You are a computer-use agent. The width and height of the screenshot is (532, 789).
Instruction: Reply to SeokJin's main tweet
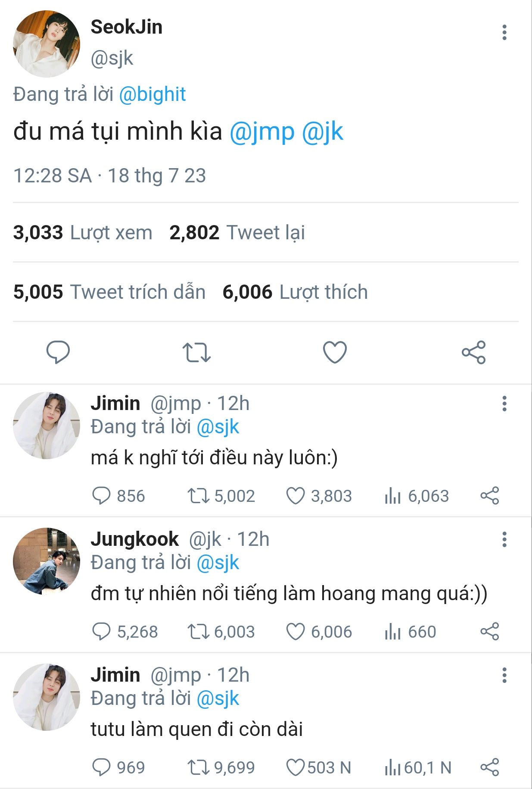pos(58,352)
